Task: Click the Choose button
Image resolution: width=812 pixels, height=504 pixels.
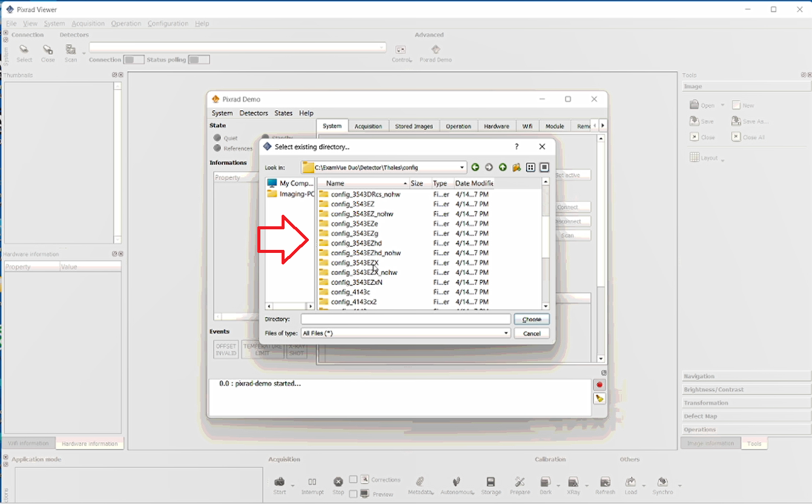Action: 532,319
